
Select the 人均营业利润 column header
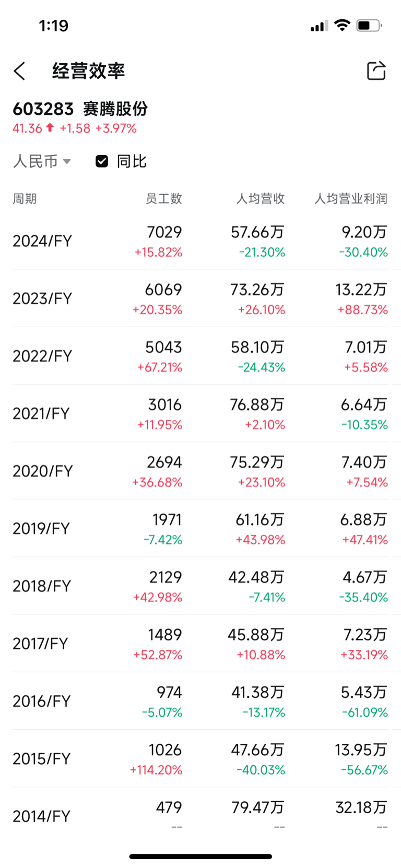[351, 198]
